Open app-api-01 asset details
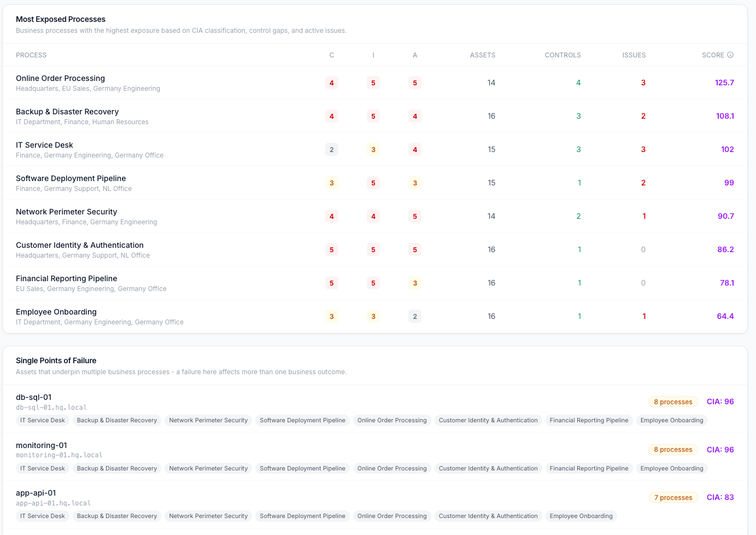 click(x=37, y=493)
